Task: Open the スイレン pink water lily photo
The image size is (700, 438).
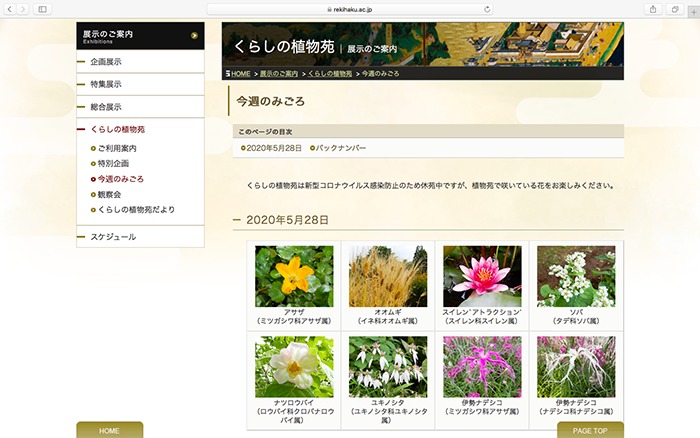Action: click(482, 276)
